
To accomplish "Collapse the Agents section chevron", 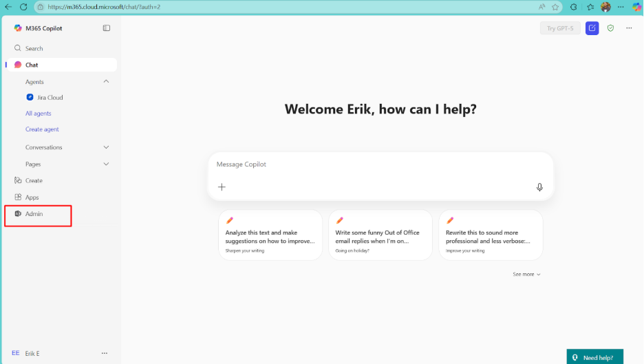I will [x=106, y=81].
